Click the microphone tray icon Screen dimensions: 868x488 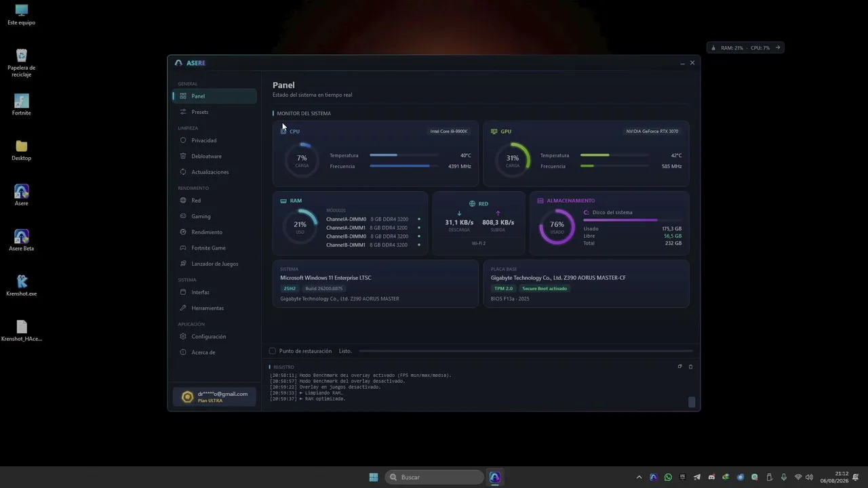(x=784, y=477)
